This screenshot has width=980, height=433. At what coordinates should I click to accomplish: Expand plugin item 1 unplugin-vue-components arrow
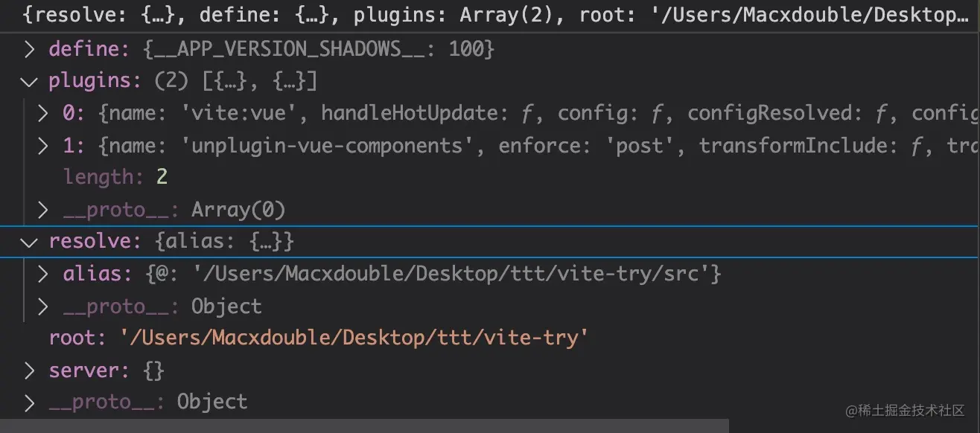[x=44, y=146]
